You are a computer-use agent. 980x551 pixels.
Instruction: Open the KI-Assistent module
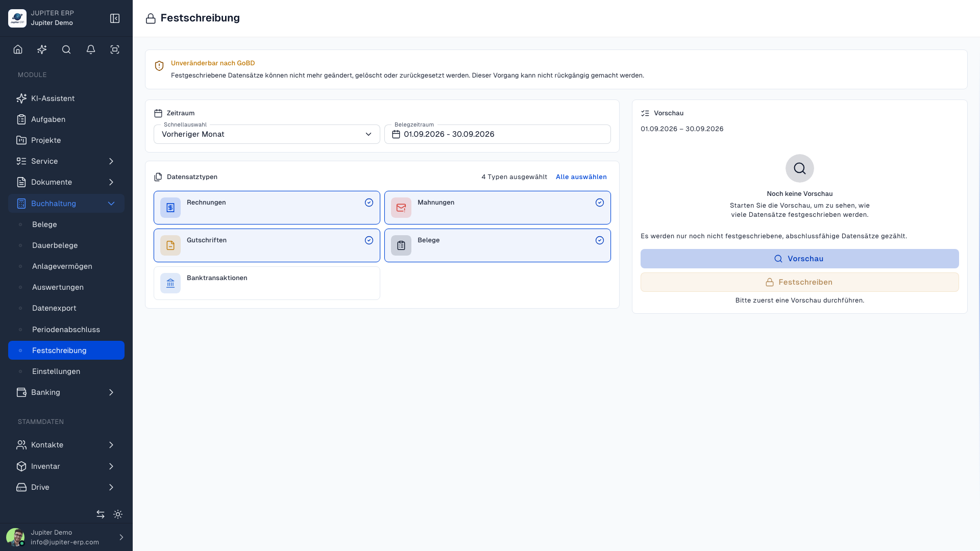(x=66, y=98)
